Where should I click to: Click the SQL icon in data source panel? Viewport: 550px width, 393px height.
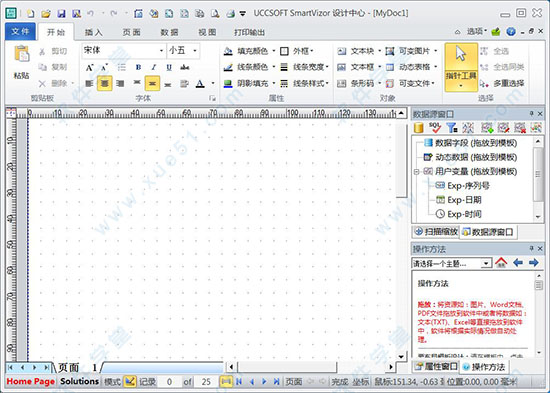tap(435, 128)
